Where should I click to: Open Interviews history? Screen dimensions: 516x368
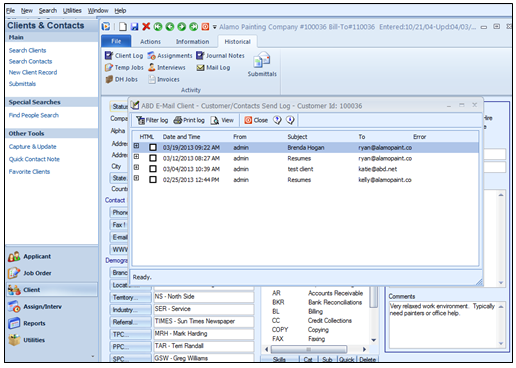tap(166, 68)
